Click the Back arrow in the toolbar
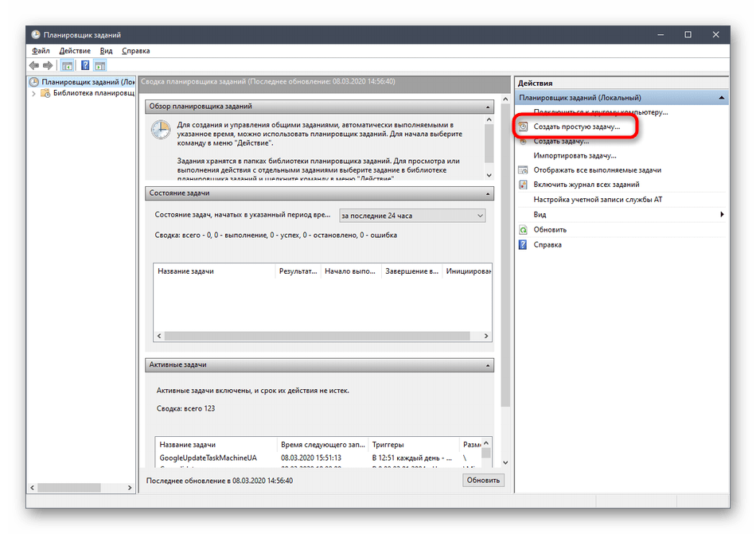The height and width of the screenshot is (534, 756). [x=34, y=65]
